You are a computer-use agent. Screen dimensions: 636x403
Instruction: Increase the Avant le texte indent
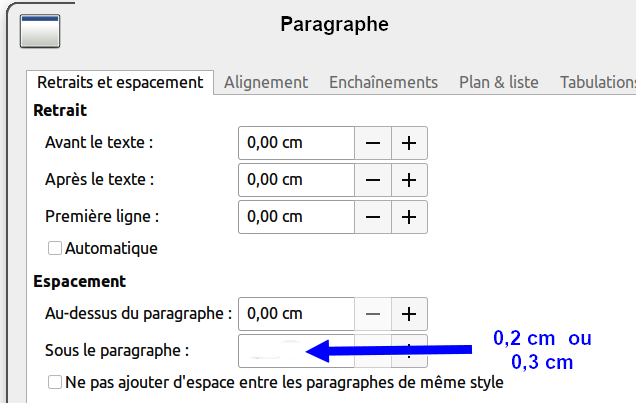click(x=409, y=143)
